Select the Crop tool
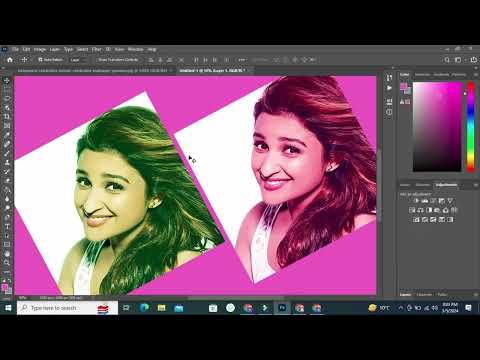The height and width of the screenshot is (360, 480). 7,117
